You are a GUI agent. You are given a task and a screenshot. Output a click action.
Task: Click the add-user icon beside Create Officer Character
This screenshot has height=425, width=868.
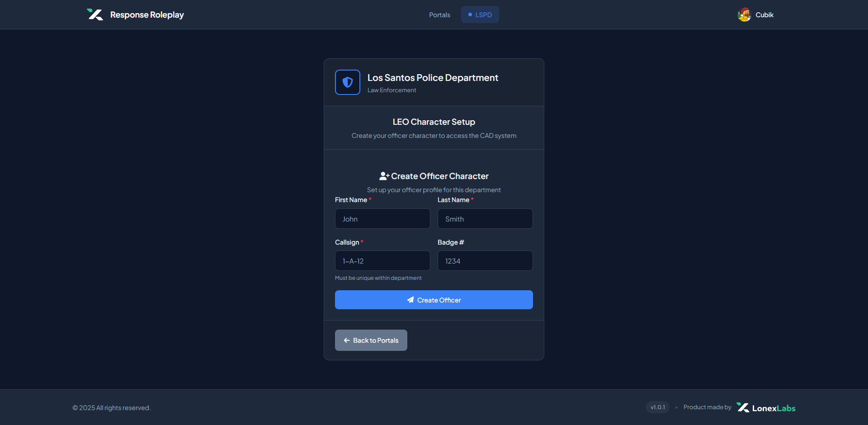pyautogui.click(x=384, y=176)
